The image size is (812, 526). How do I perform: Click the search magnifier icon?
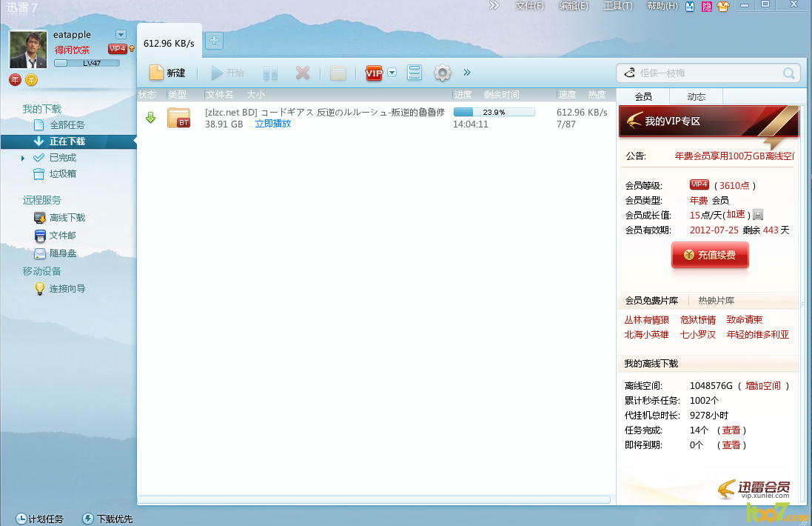(789, 73)
